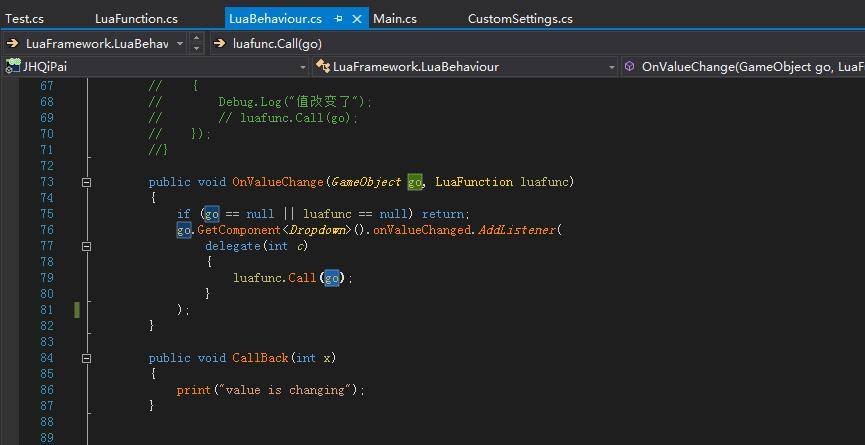865x445 pixels.
Task: Click the return keyword on line 75
Action: point(446,214)
